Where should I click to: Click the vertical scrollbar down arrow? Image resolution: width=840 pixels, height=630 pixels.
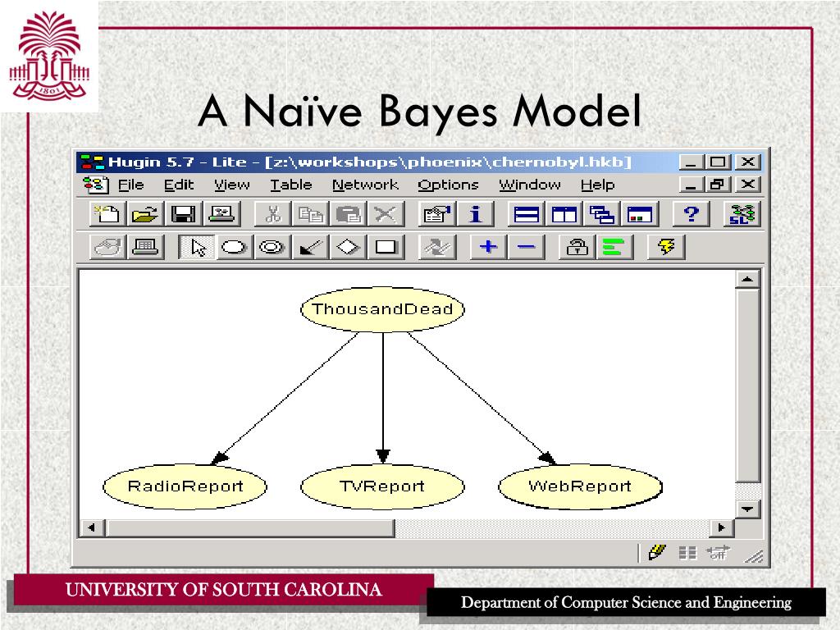click(x=748, y=509)
